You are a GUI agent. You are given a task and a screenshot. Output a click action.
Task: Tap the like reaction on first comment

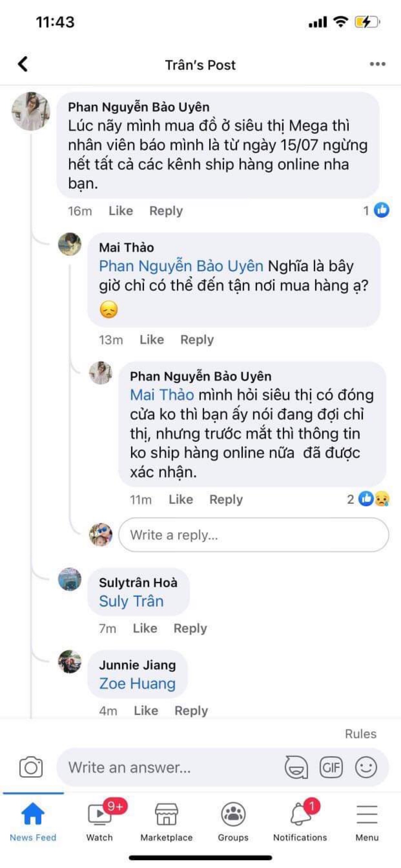coord(381,210)
